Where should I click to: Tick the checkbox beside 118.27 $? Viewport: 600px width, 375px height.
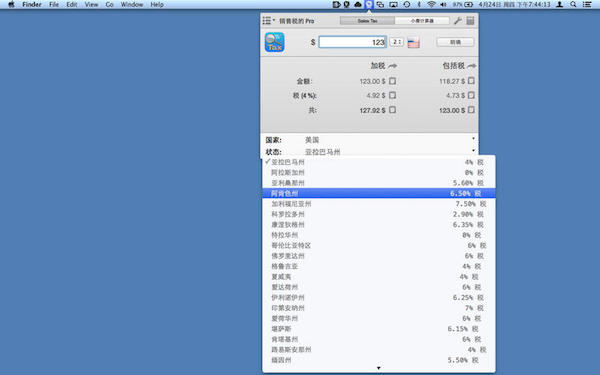471,81
